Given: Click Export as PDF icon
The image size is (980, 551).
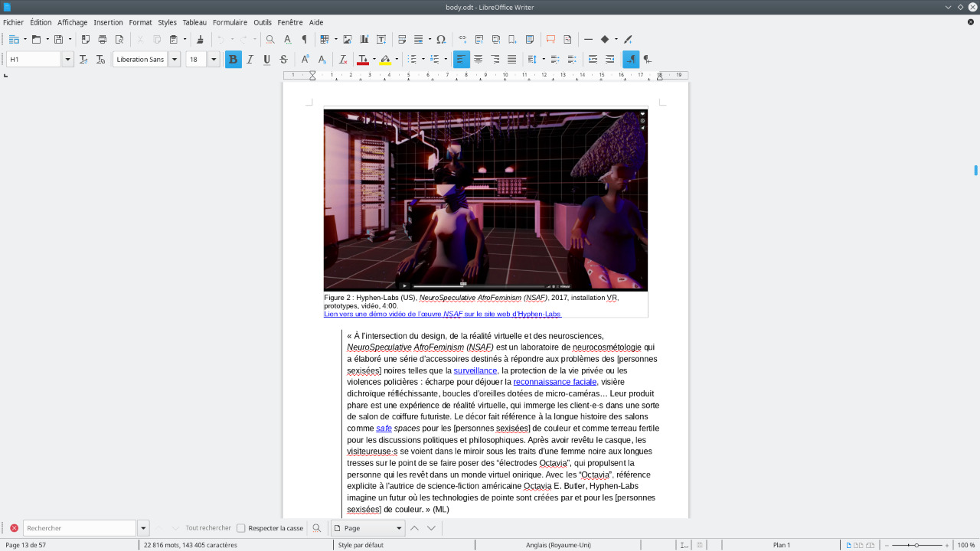Looking at the screenshot, I should (x=86, y=39).
